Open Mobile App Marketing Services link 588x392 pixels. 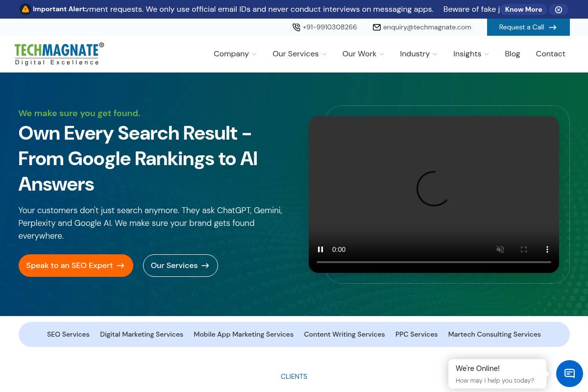[244, 334]
